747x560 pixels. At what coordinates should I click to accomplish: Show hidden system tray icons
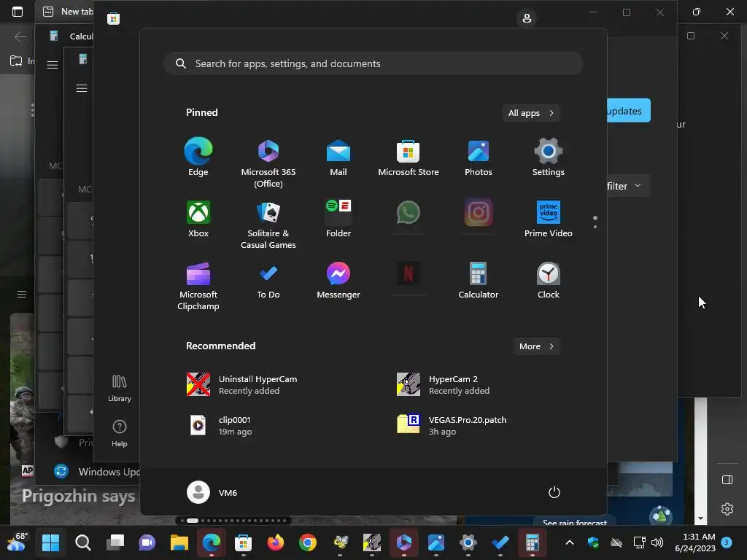(x=570, y=542)
